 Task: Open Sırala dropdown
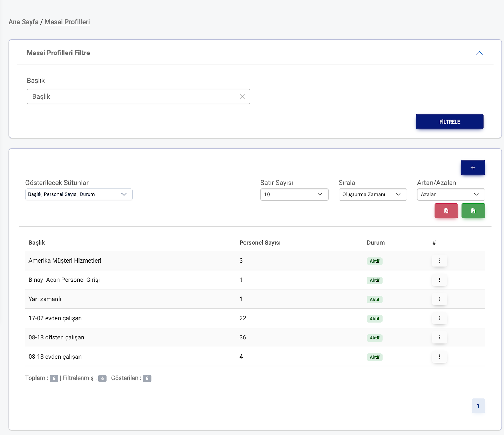point(372,194)
